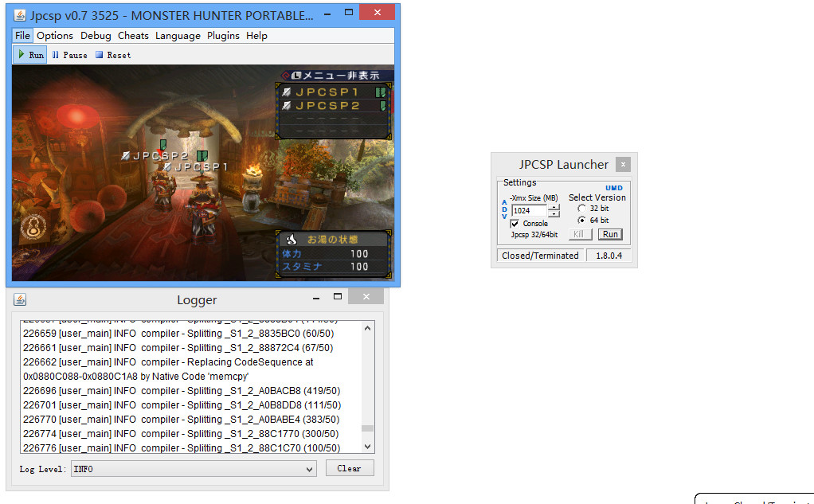The image size is (814, 504).
Task: Open the Language menu
Action: [x=178, y=35]
